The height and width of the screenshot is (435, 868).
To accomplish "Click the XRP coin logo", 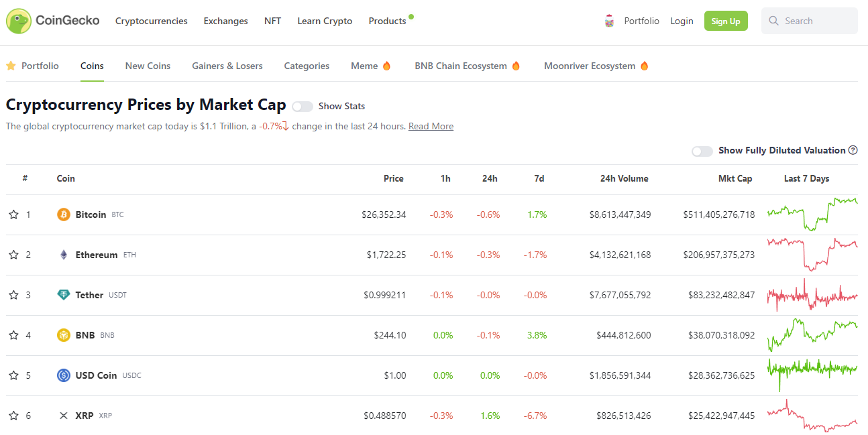I will [64, 416].
